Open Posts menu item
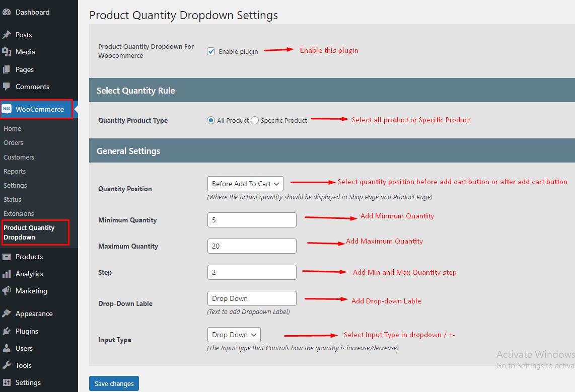 [39, 35]
